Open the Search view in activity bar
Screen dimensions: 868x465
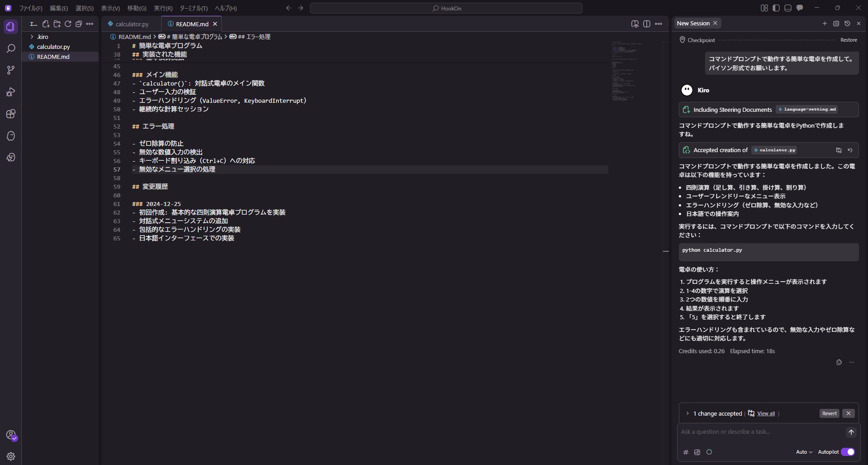11,48
